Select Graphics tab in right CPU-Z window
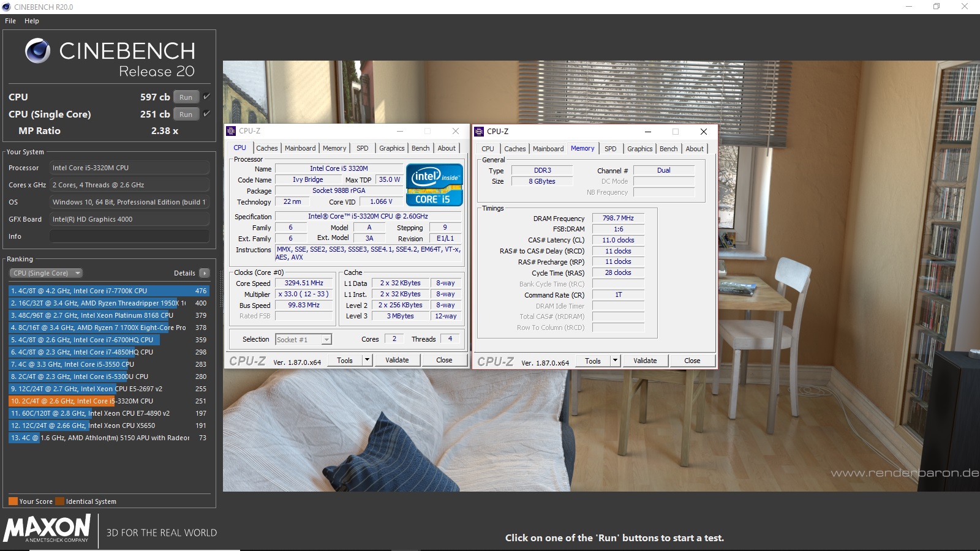This screenshot has height=551, width=980. point(640,149)
